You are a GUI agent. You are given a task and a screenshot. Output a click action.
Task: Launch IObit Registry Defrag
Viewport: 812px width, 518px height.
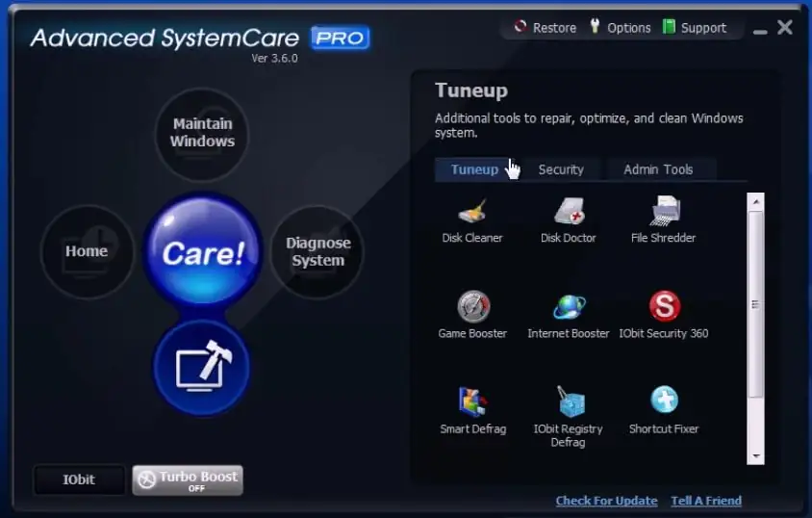click(x=568, y=417)
